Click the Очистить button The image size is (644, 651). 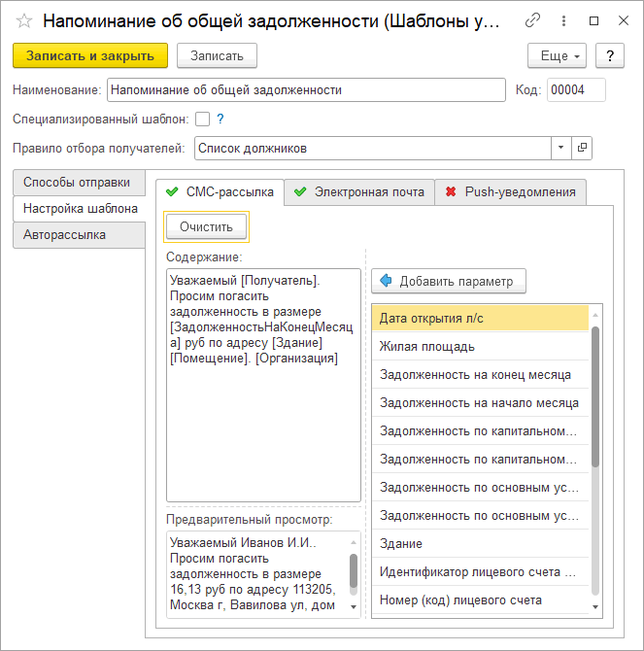click(206, 226)
